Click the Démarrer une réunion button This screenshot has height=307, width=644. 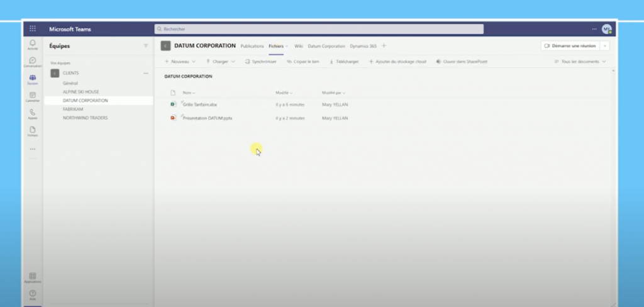[x=570, y=46]
